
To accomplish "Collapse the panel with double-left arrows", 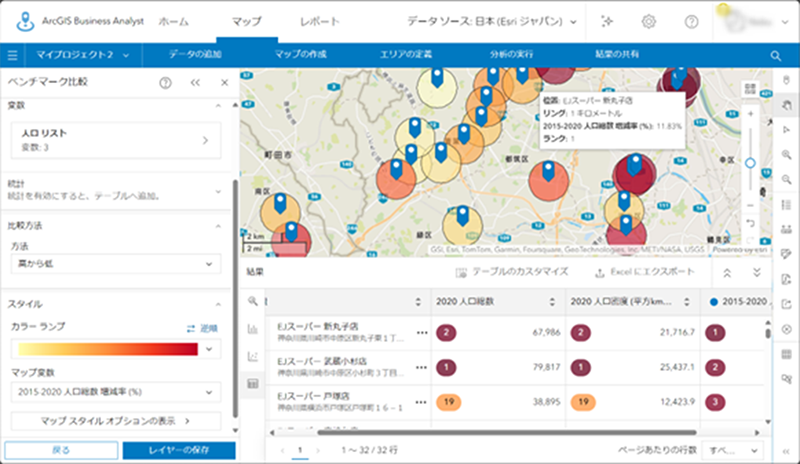I will (195, 83).
